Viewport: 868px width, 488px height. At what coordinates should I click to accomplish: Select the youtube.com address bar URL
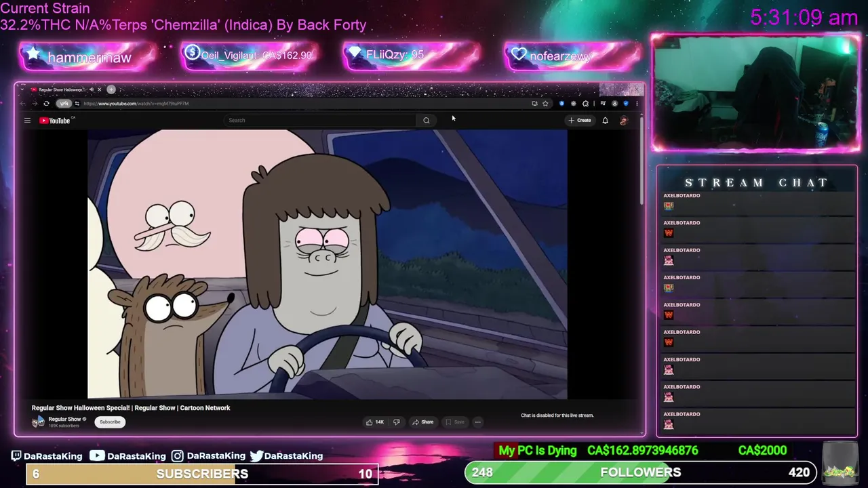click(x=136, y=104)
